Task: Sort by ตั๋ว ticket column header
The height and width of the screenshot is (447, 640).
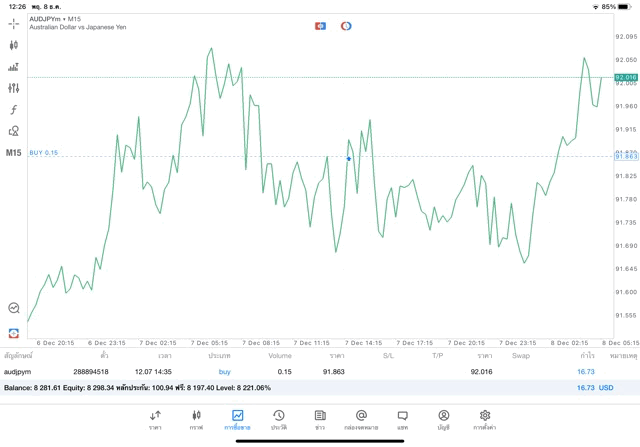Action: click(x=105, y=356)
